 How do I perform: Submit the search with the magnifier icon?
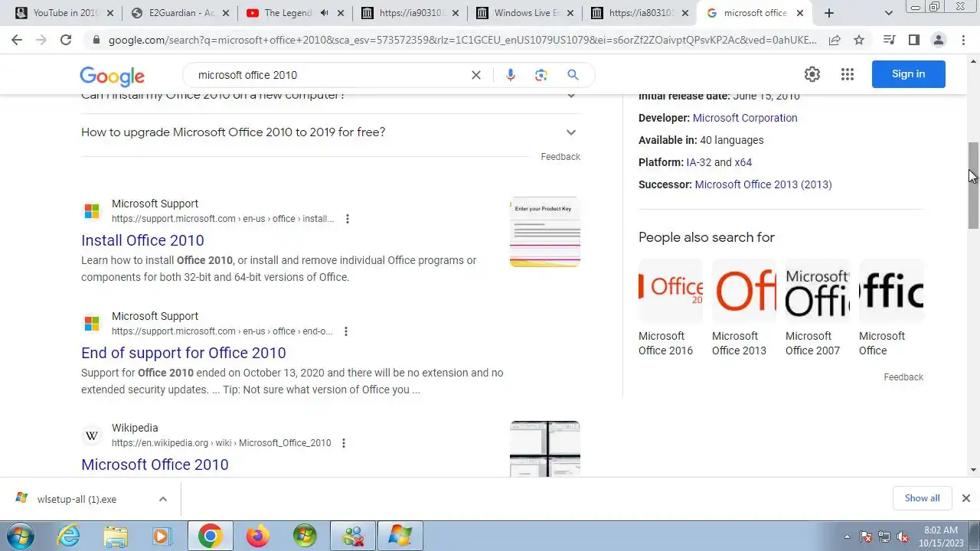coord(573,75)
